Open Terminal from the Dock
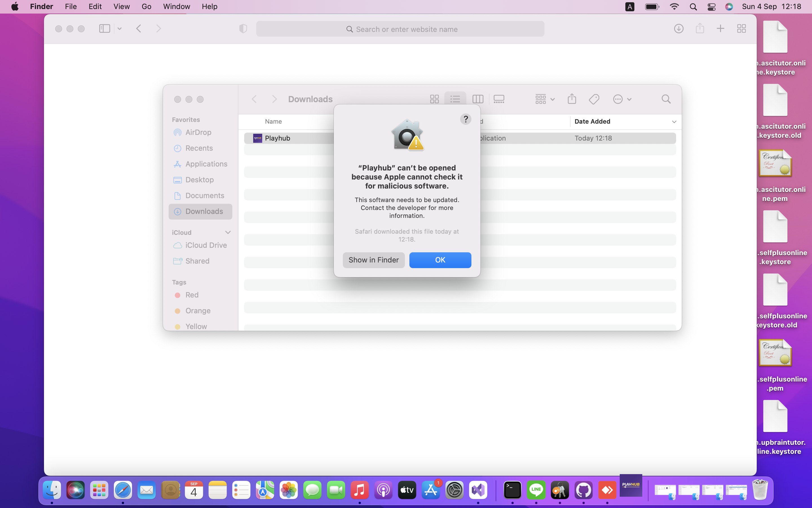The height and width of the screenshot is (508, 812). 512,490
